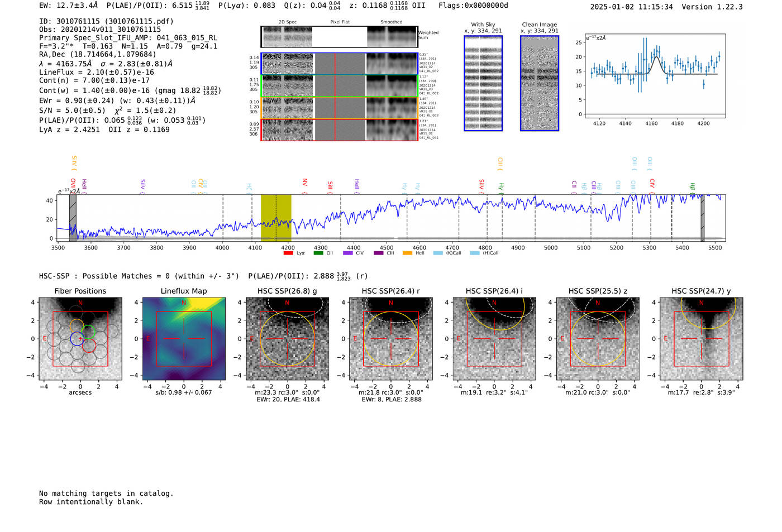782x532 pixels.
Task: Click the red crosshair in the Lineflux Map
Action: click(184, 339)
